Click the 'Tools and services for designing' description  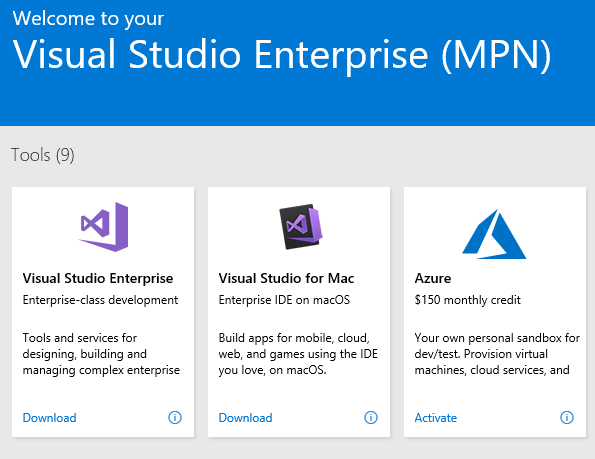(x=101, y=354)
